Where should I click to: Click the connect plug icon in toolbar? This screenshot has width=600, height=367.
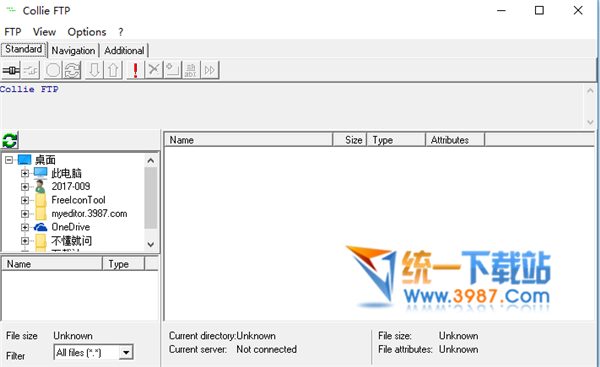[11, 70]
